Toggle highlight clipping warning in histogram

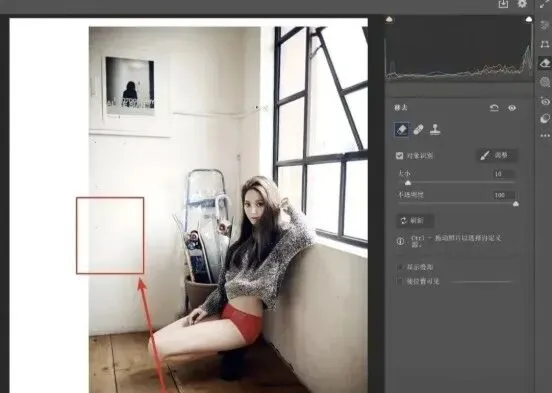[529, 19]
